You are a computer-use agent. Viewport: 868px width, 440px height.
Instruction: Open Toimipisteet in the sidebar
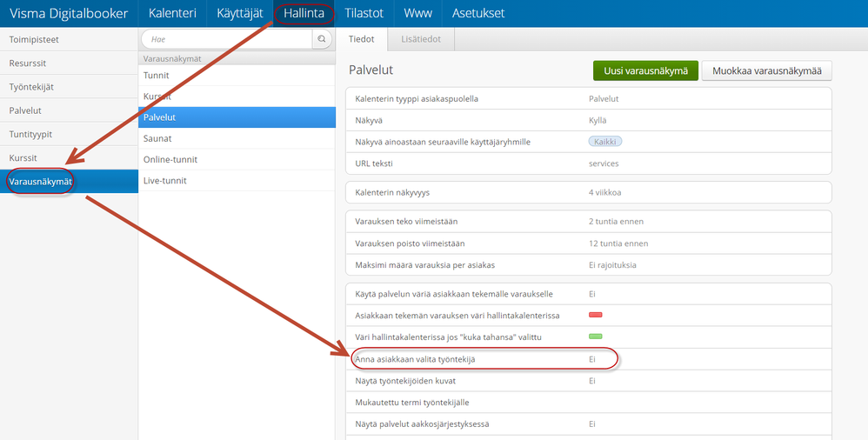pyautogui.click(x=70, y=39)
